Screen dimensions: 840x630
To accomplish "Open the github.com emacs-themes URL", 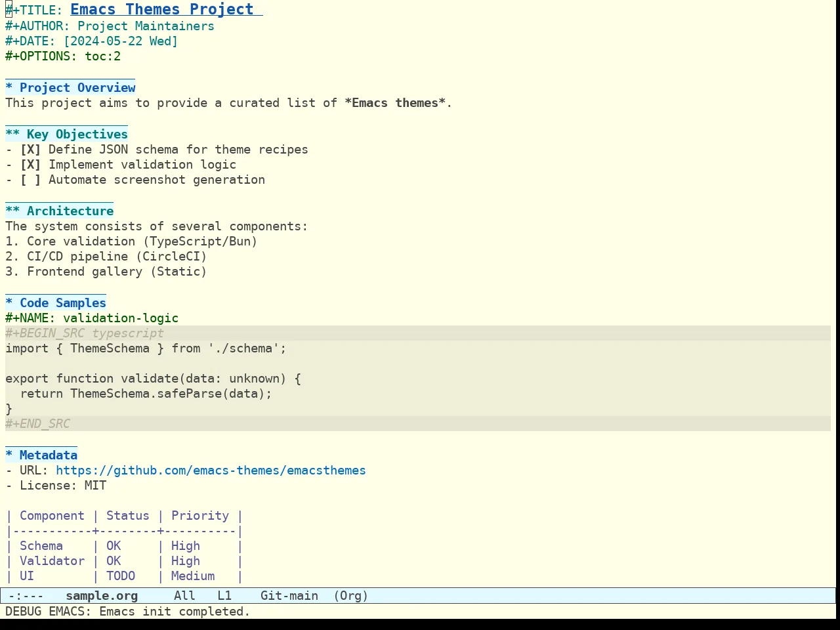I will [211, 471].
